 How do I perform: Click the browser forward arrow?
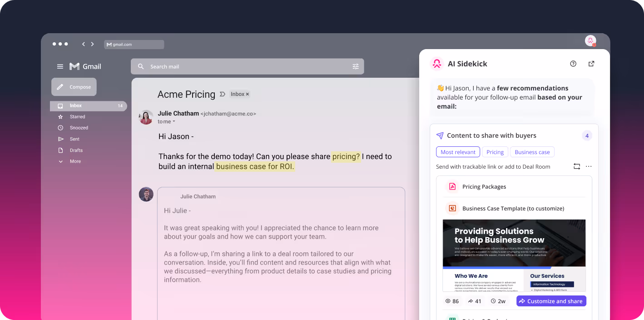pyautogui.click(x=92, y=44)
